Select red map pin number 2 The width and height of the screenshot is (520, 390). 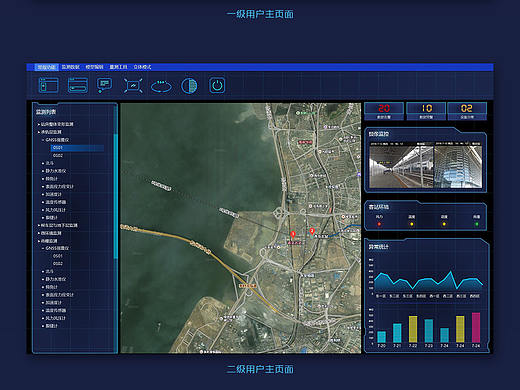pos(312,231)
